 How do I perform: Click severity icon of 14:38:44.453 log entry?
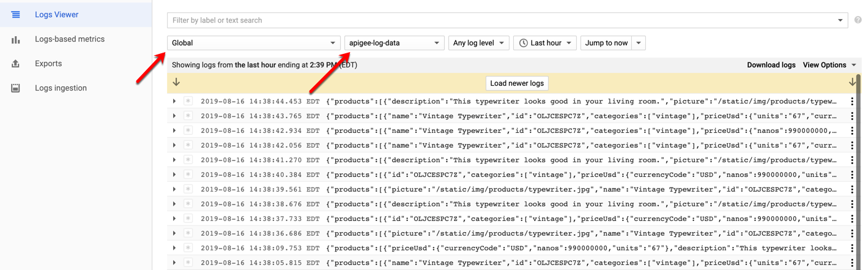188,101
